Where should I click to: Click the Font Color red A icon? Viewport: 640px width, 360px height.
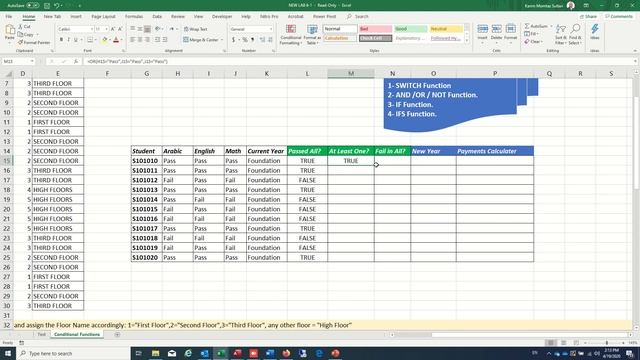pos(116,40)
